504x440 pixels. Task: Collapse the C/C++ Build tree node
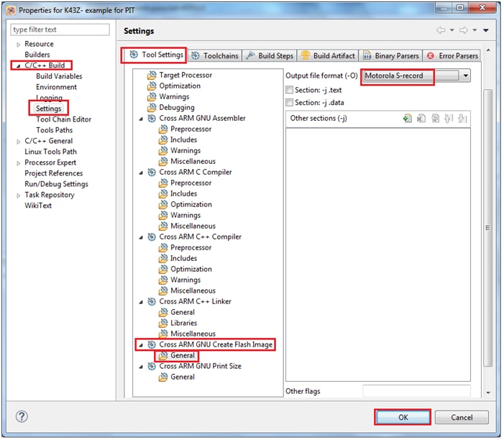click(x=18, y=66)
